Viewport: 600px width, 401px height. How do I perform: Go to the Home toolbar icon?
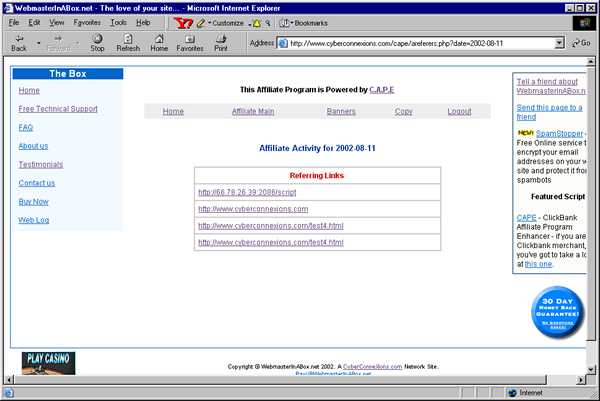[159, 39]
